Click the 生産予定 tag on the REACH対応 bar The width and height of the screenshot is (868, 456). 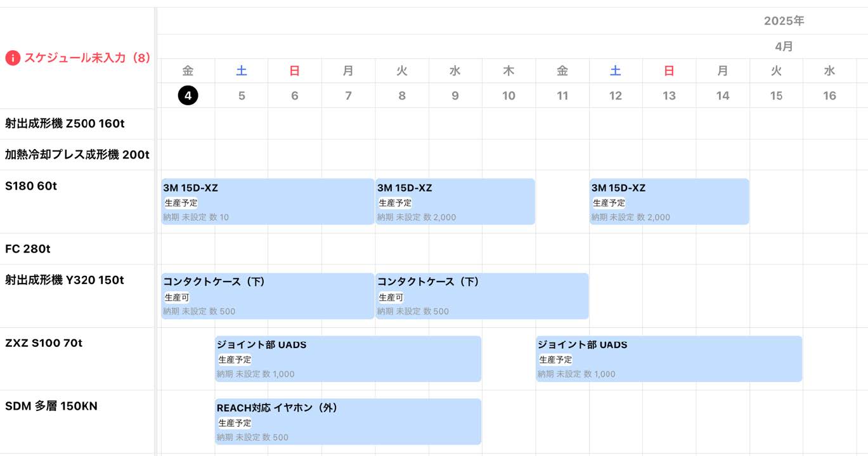coord(235,423)
